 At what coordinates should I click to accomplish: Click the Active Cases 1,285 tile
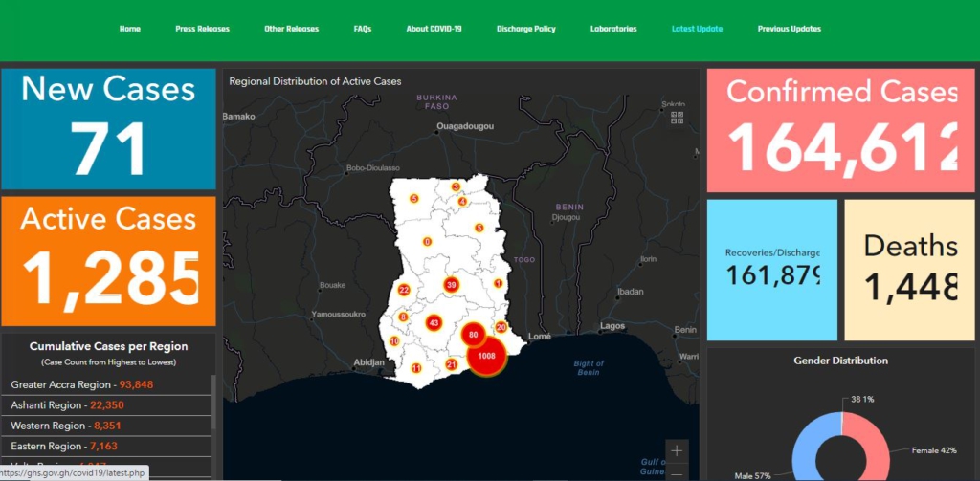click(109, 261)
